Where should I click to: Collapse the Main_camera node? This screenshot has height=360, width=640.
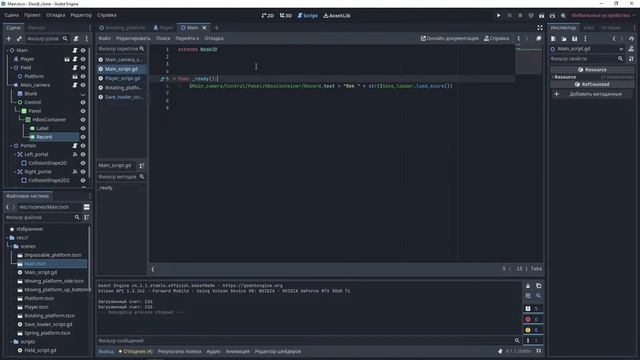pyautogui.click(x=11, y=85)
